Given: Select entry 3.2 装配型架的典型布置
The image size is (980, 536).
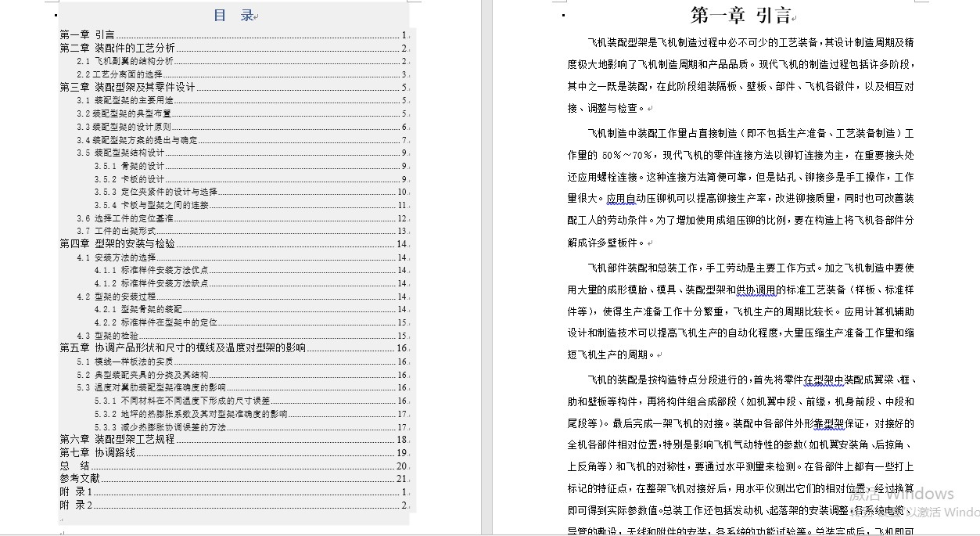Looking at the screenshot, I should coord(242,113).
